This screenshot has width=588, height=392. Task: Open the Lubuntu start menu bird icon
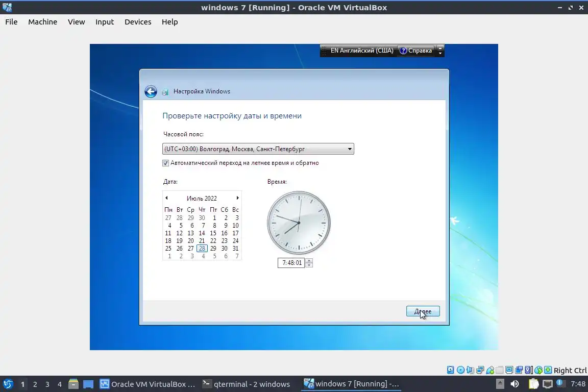click(8, 384)
